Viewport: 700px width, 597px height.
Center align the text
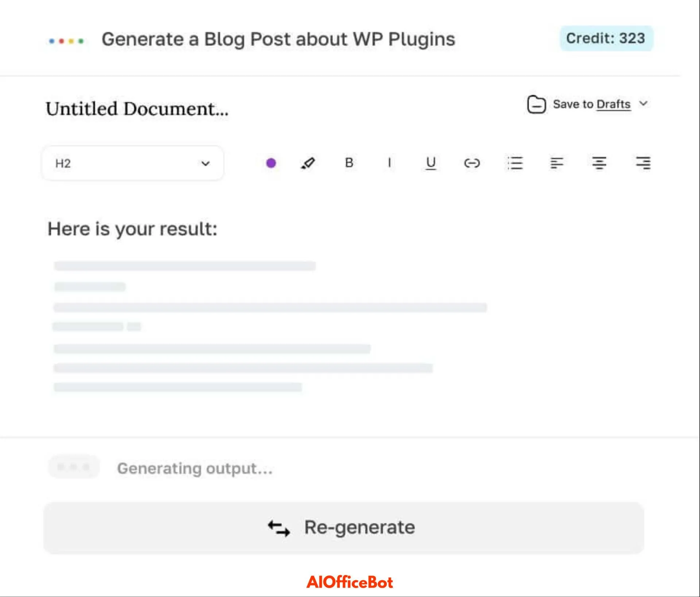pyautogui.click(x=599, y=163)
